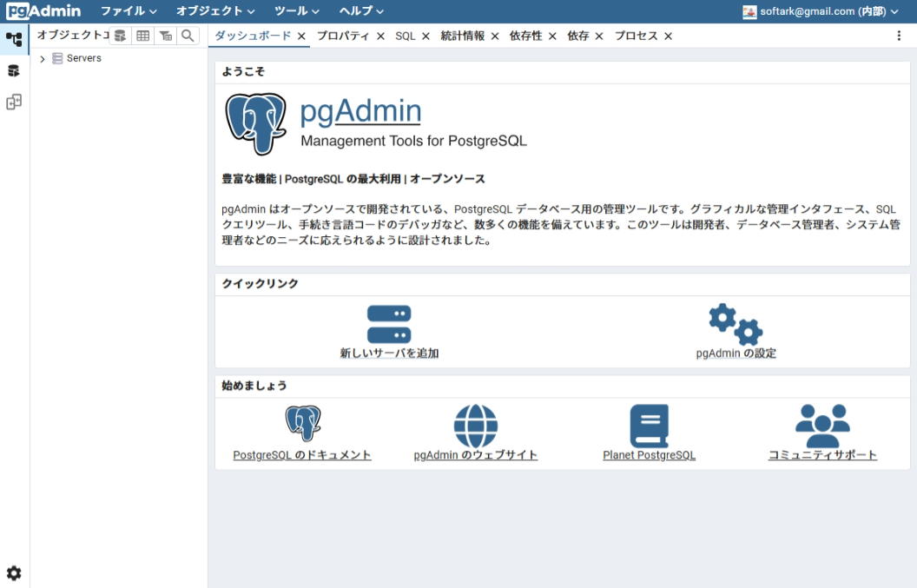917x588 pixels.
Task: Switch to the SQL tab
Action: tap(406, 36)
